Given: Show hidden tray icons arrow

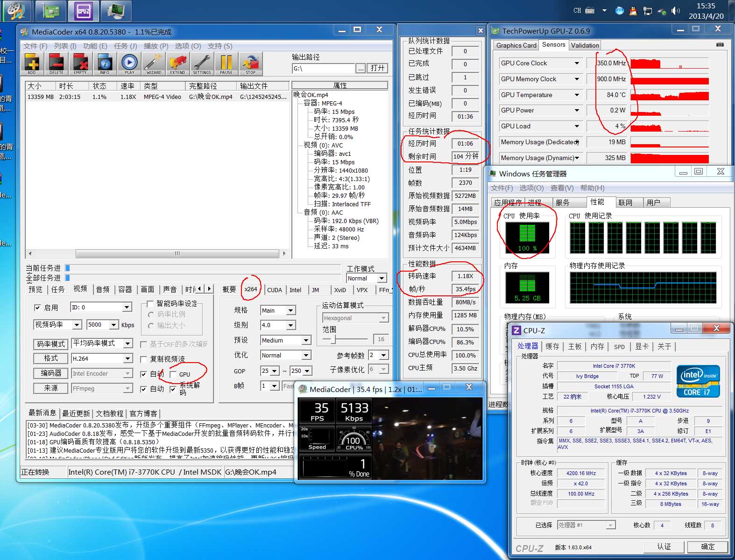Looking at the screenshot, I should 604,10.
